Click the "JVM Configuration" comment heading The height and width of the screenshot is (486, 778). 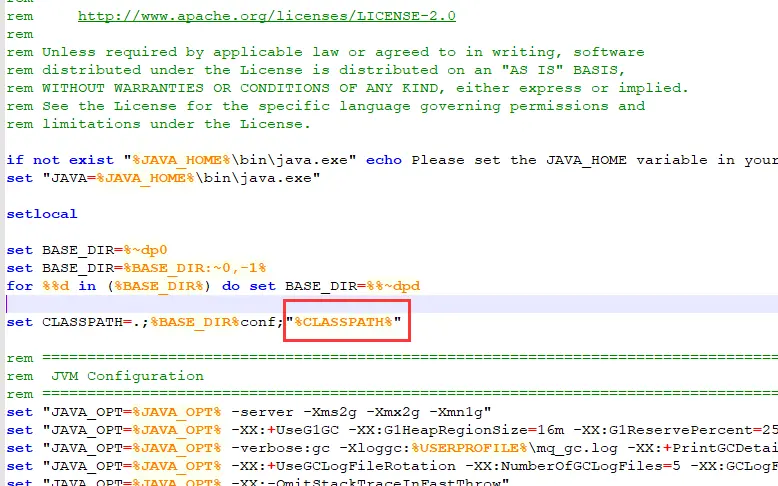126,376
